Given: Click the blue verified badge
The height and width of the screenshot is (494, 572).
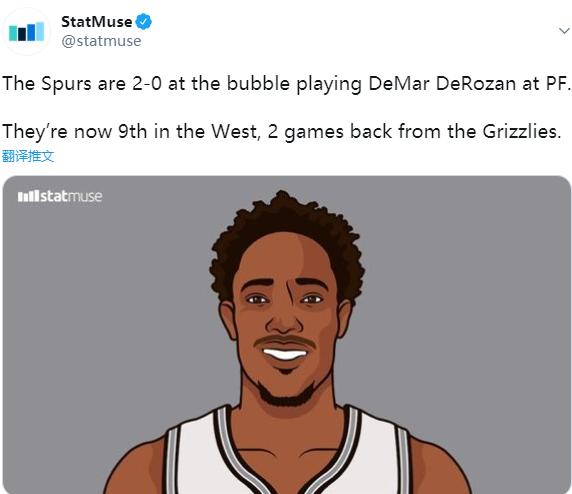Looking at the screenshot, I should click(143, 22).
